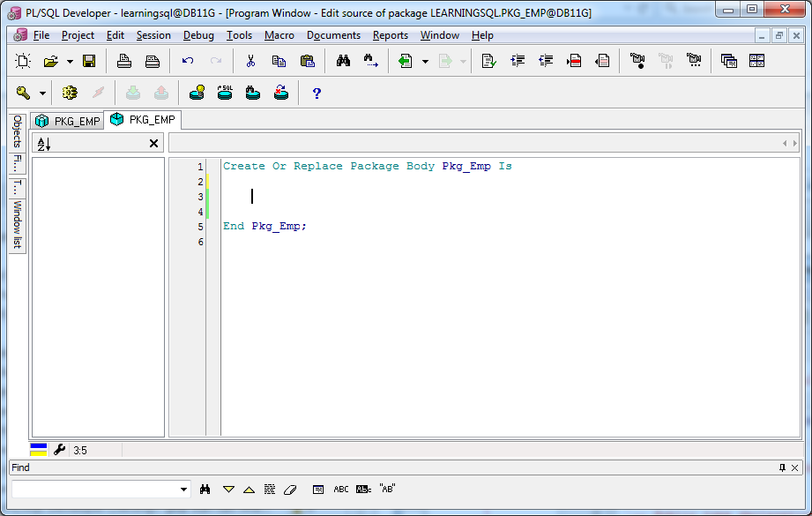Click the Beautifier document checkmark icon

click(x=488, y=61)
